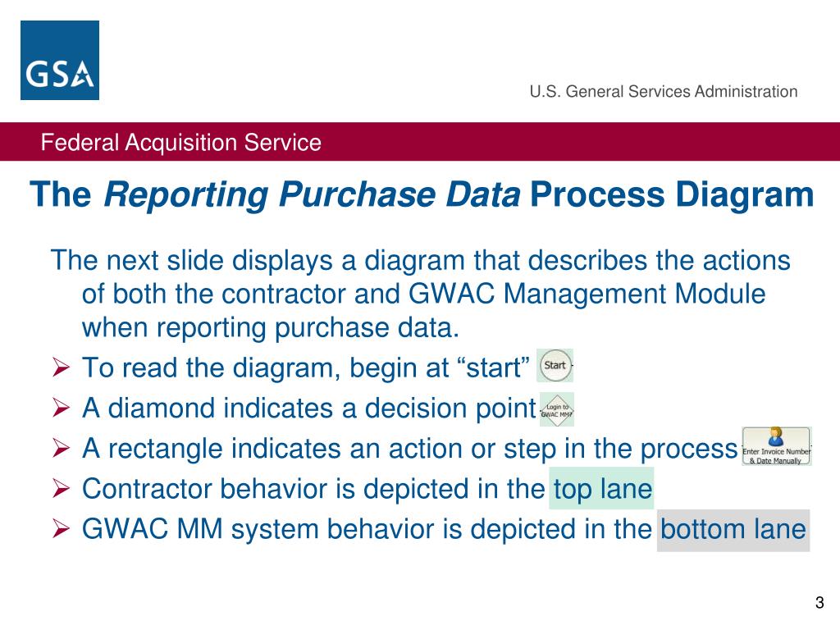Click the slide title 'Reporting Purchase Data'
The width and height of the screenshot is (840, 630).
click(x=312, y=194)
